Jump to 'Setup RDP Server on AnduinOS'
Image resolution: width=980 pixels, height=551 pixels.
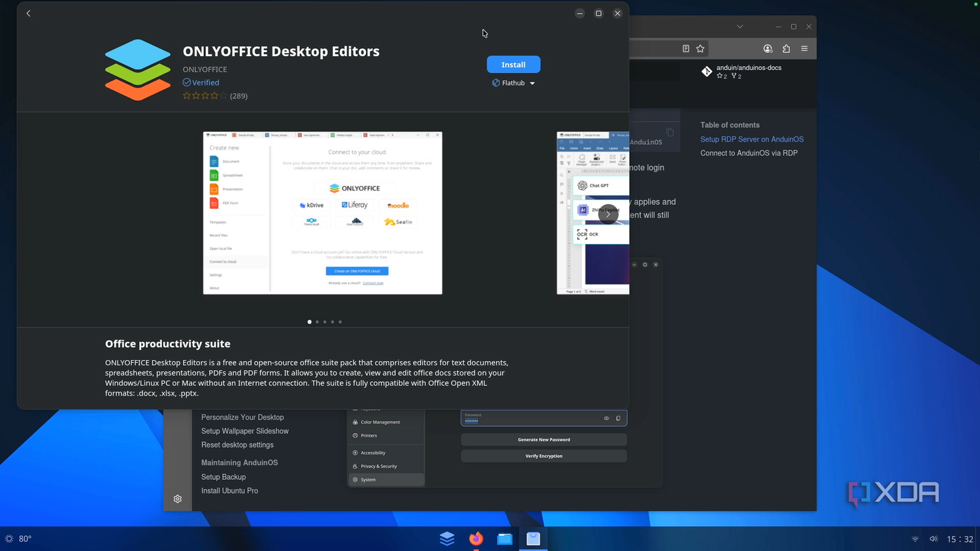click(x=752, y=139)
